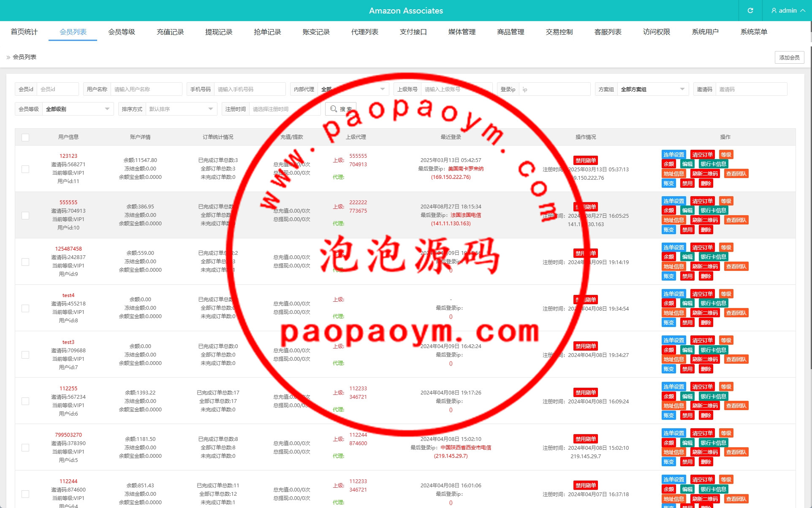Go to the 代理列表 tab
Viewport: 812px width, 508px height.
tap(365, 32)
